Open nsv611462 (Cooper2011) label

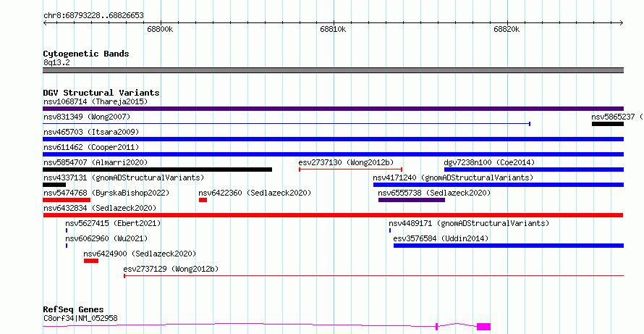pos(91,147)
